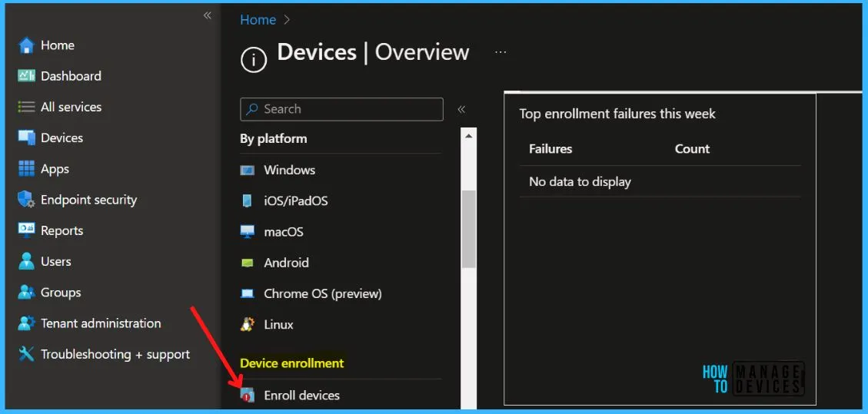This screenshot has height=414, width=868.
Task: Select iOS/iPadOS under By platform
Action: click(295, 200)
